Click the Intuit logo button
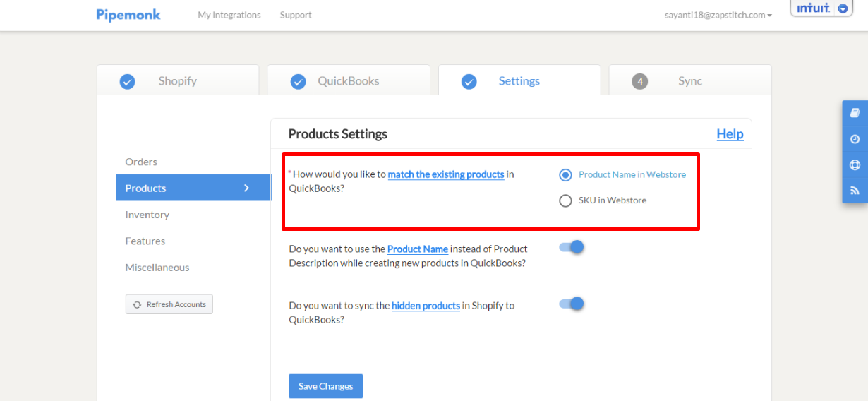Image resolution: width=868 pixels, height=401 pixels. click(821, 8)
